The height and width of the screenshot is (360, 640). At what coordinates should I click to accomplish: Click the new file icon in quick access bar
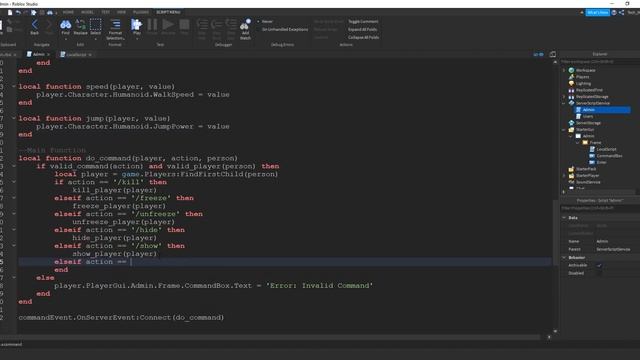(x=10, y=13)
